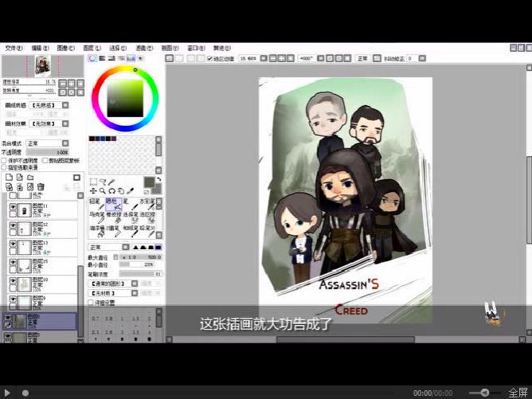The image size is (532, 399).
Task: Select the 马克笔 marker brush
Action: (96, 217)
